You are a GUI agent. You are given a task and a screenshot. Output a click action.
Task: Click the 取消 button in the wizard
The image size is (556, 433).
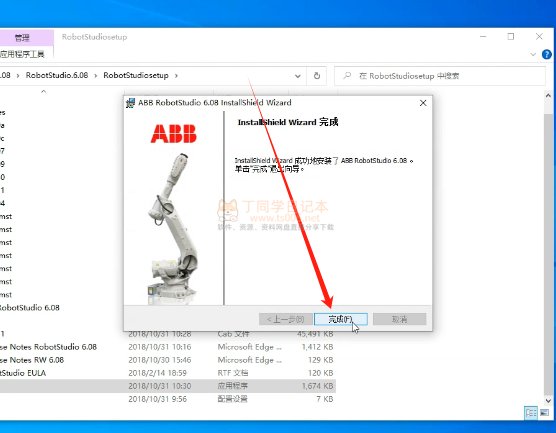(399, 319)
